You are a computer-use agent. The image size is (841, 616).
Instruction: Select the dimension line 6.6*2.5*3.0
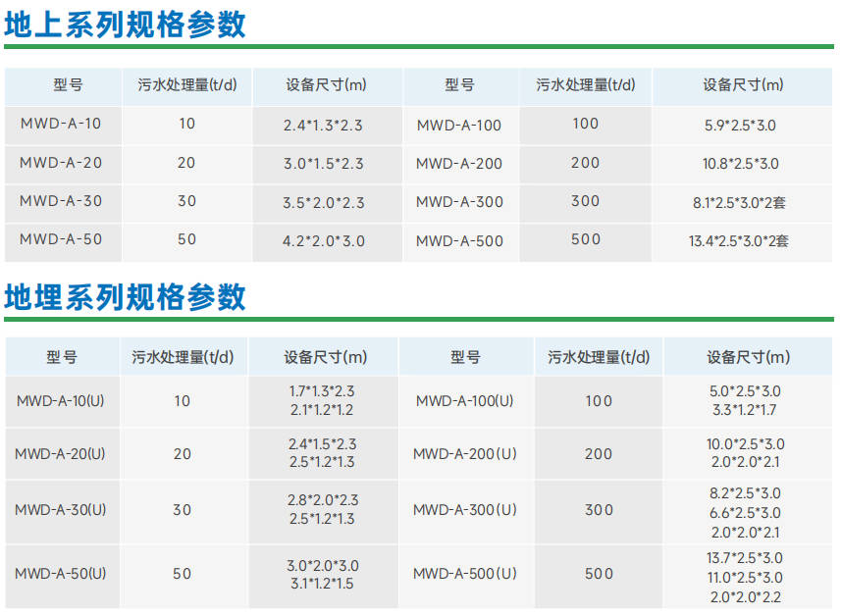point(745,513)
